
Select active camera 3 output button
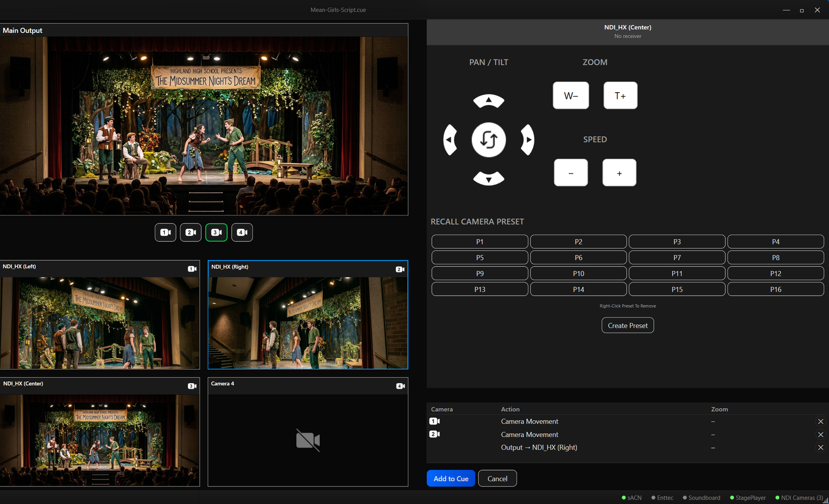(217, 232)
